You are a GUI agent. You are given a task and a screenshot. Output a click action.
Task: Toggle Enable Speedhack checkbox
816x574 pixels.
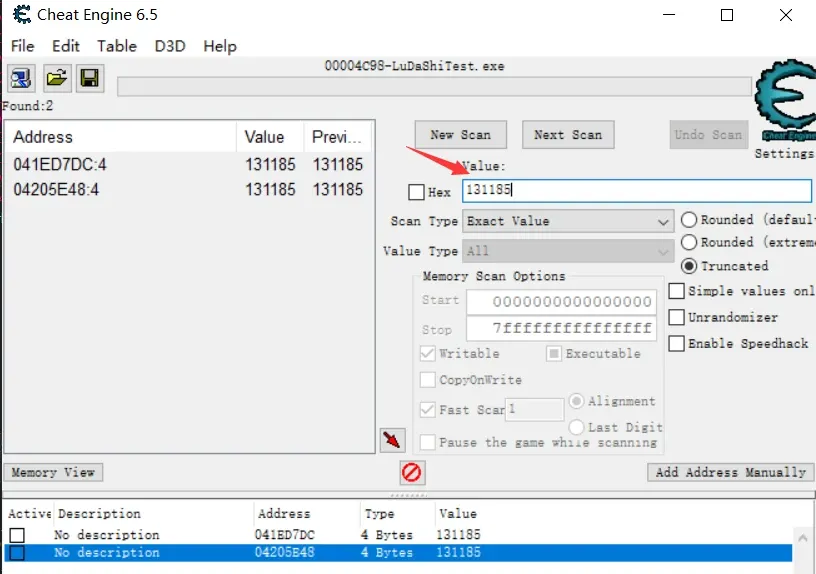676,343
